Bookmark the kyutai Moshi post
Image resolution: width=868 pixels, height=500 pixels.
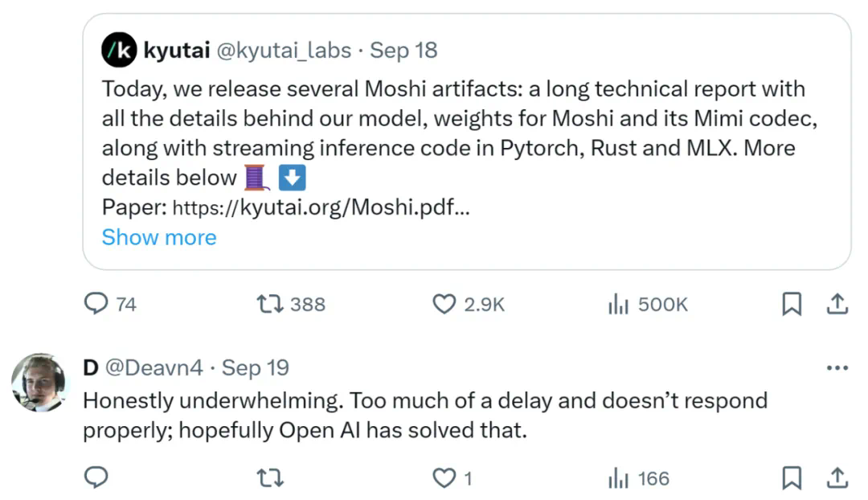click(792, 304)
